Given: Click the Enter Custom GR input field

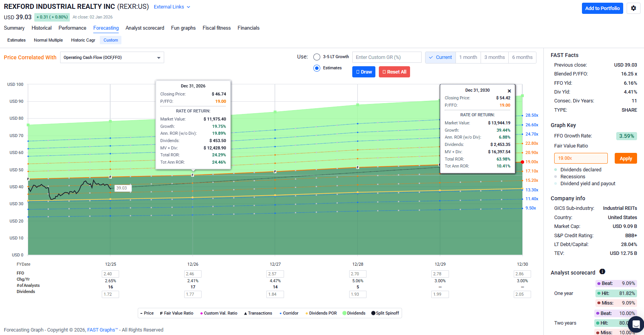Looking at the screenshot, I should [387, 57].
